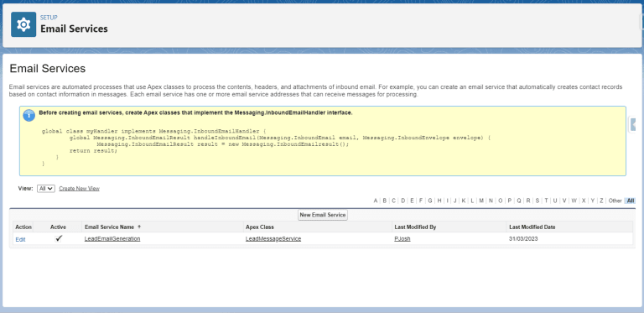
Task: Open the PJosh user link
Action: tap(402, 238)
